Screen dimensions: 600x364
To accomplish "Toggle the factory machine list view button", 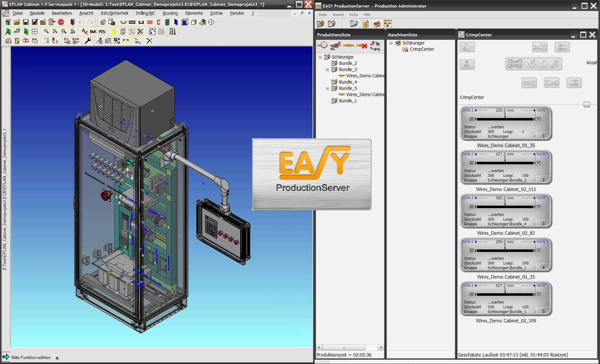I will [x=377, y=24].
